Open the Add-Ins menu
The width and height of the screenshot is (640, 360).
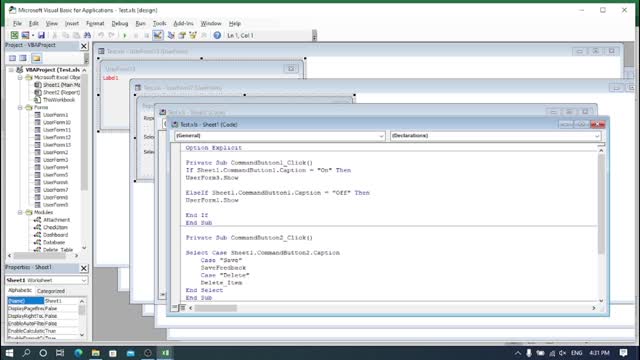(x=183, y=24)
